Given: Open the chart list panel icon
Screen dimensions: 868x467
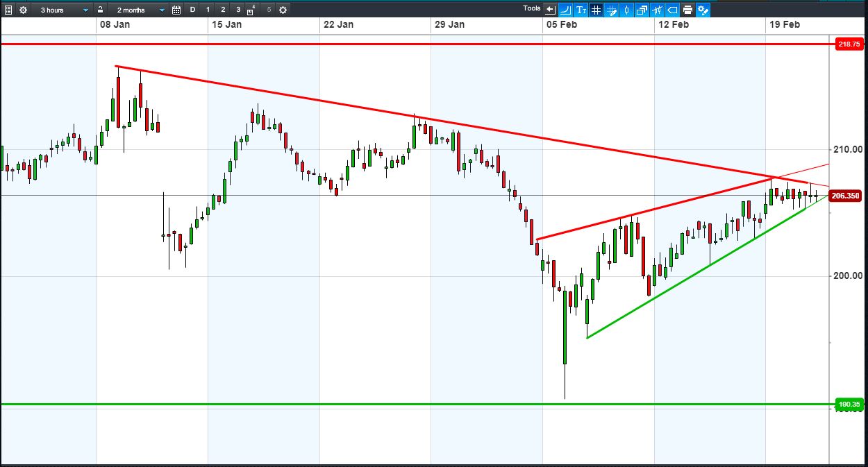Looking at the screenshot, I should pos(8,10).
